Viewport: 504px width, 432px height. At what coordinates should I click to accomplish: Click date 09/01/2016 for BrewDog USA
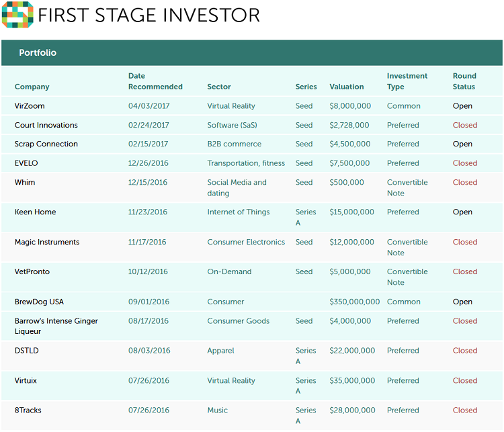(149, 302)
